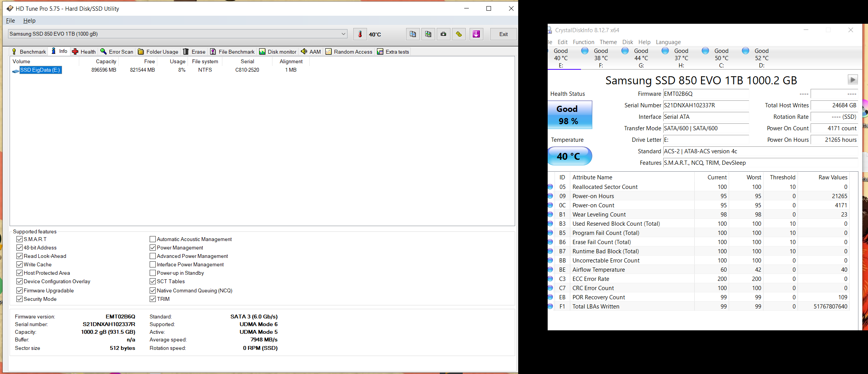Screen dimensions: 868x374
Task: Click the purple down-arrow minimize to tray icon
Action: [x=476, y=34]
